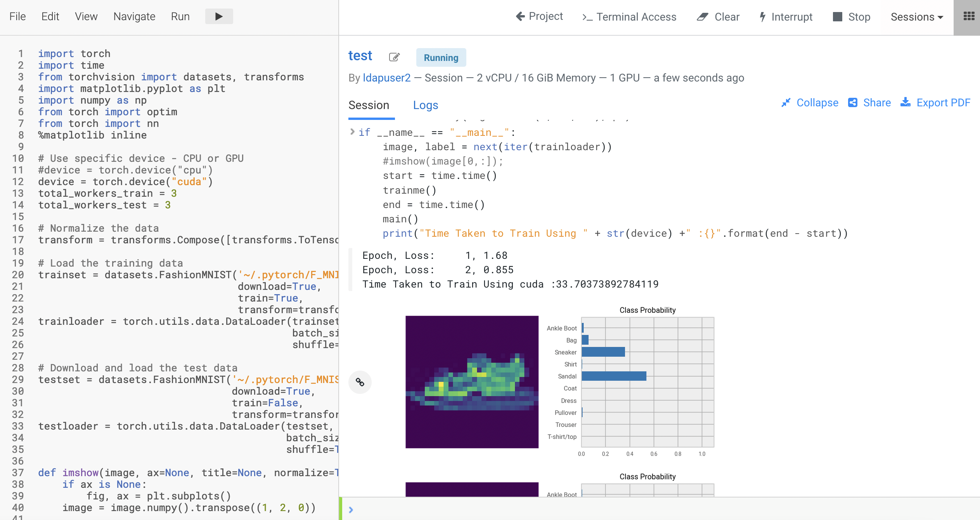Open the applications grid icon top right

pyautogui.click(x=969, y=16)
